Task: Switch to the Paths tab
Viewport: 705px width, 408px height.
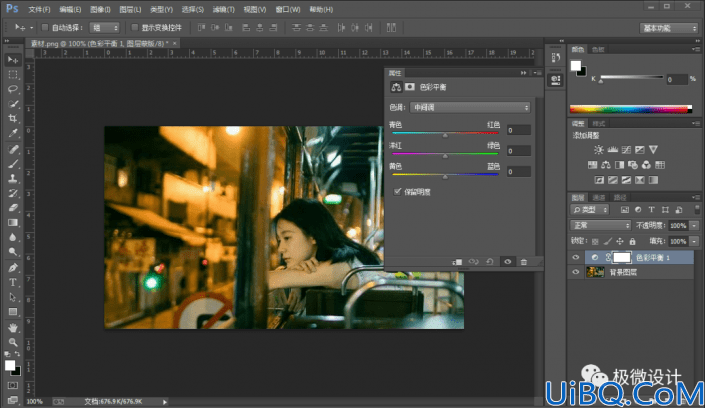Action: coord(620,197)
